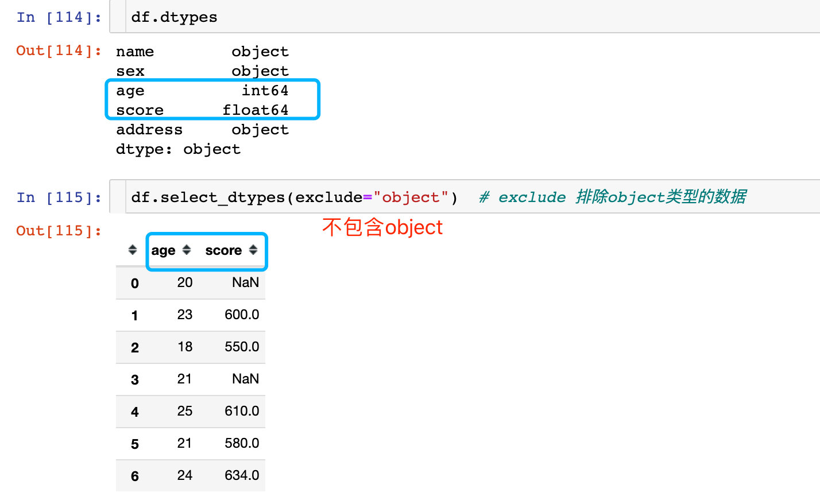Viewport: 820px width, 504px height.
Task: Click the 'float64' dtype value
Action: tap(256, 110)
